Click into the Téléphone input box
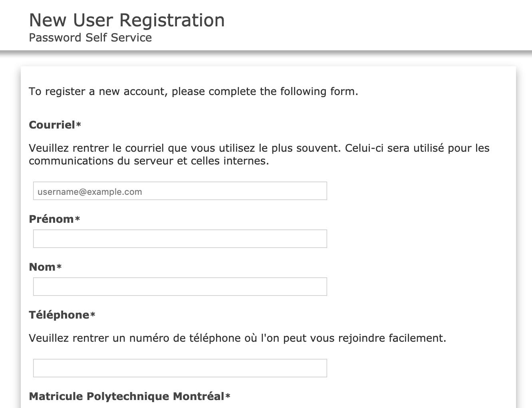 pyautogui.click(x=180, y=368)
